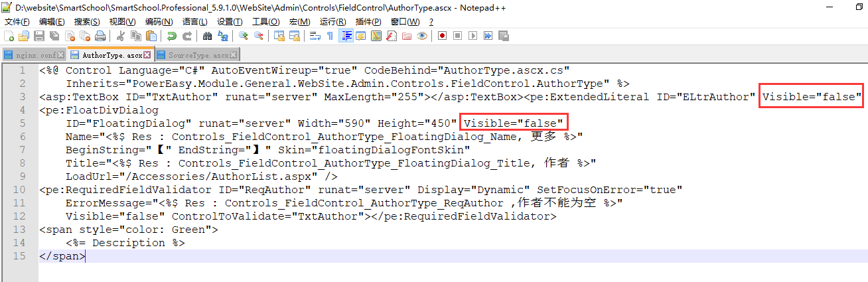Close the AuthorType.ascx tab
Image resolution: width=868 pixels, height=282 pixels.
(147, 55)
